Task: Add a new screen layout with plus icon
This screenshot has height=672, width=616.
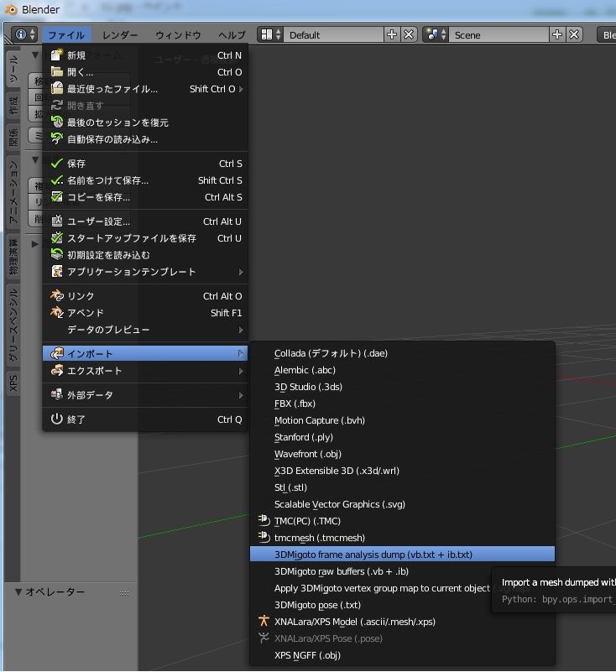Action: click(x=391, y=34)
